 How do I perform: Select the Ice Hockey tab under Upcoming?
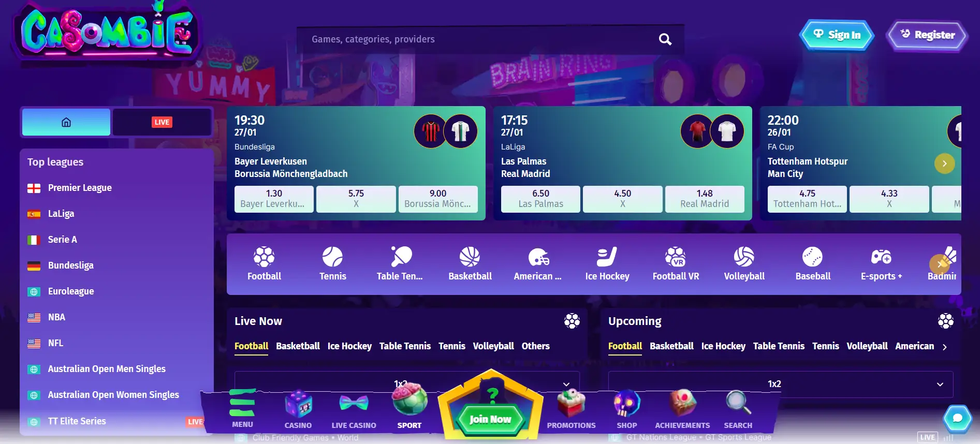click(723, 346)
